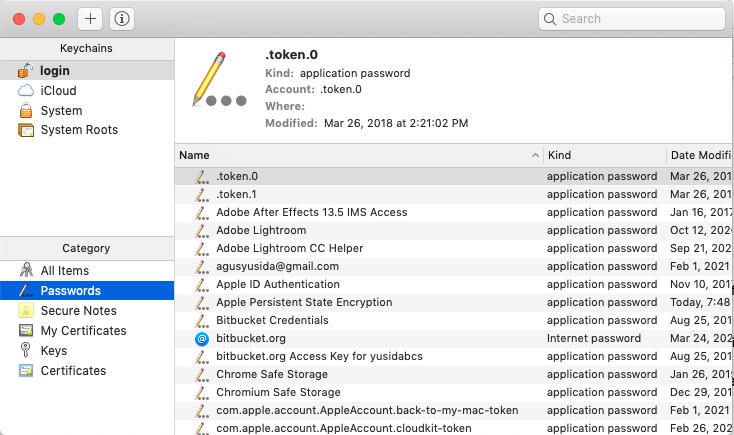Select the Keys category
Image resolution: width=734 pixels, height=435 pixels.
tap(87, 351)
